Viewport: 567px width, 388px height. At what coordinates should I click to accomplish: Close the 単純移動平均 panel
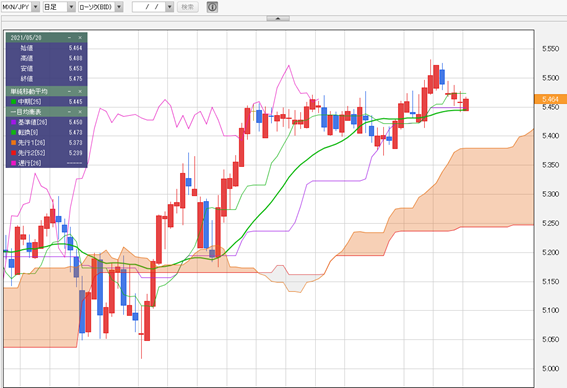click(x=80, y=91)
